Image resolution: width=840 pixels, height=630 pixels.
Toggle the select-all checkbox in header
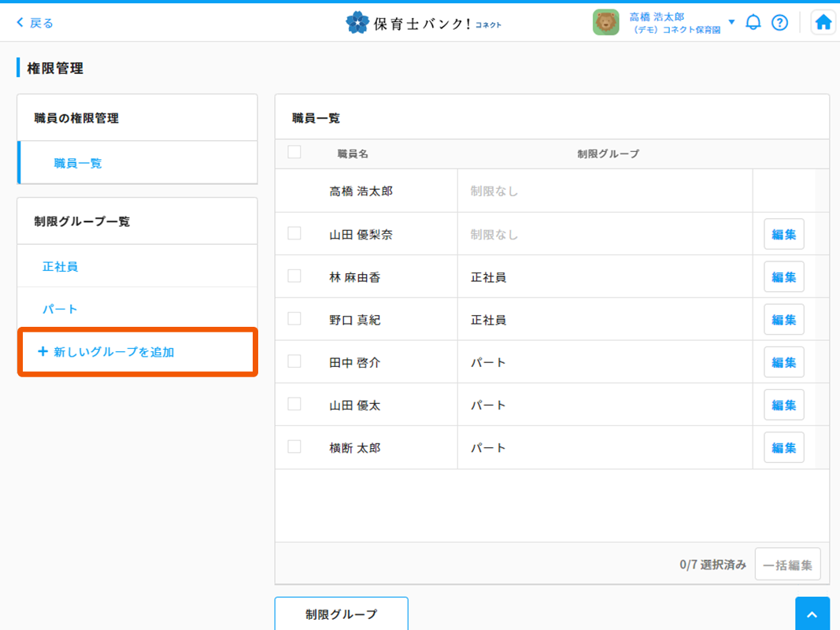coord(294,152)
